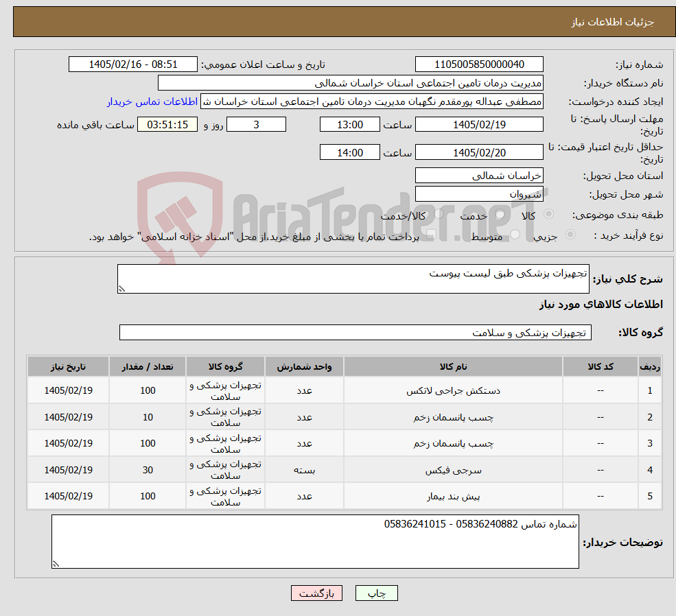Click item name دستکش جراحی لاتکس
Screen dimensions: 676x616
point(453,391)
